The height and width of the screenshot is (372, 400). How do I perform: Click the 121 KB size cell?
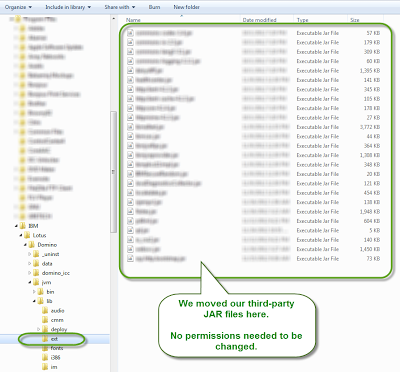(x=372, y=183)
